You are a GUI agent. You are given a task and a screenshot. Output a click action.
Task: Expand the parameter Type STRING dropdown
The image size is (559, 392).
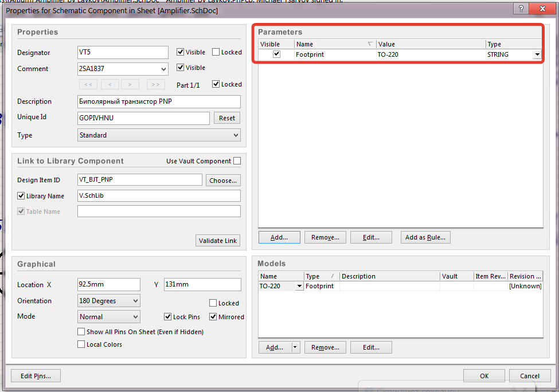537,54
